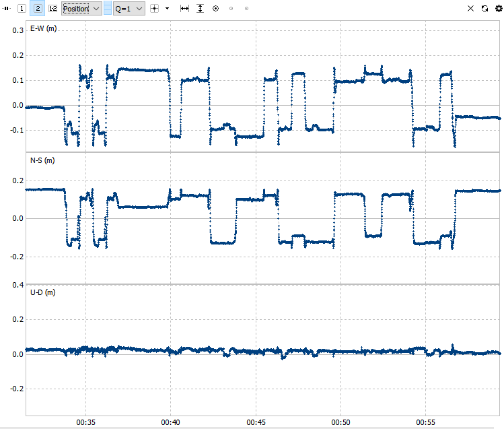
Task: Click the second greyed-out circle icon
Action: pyautogui.click(x=246, y=9)
